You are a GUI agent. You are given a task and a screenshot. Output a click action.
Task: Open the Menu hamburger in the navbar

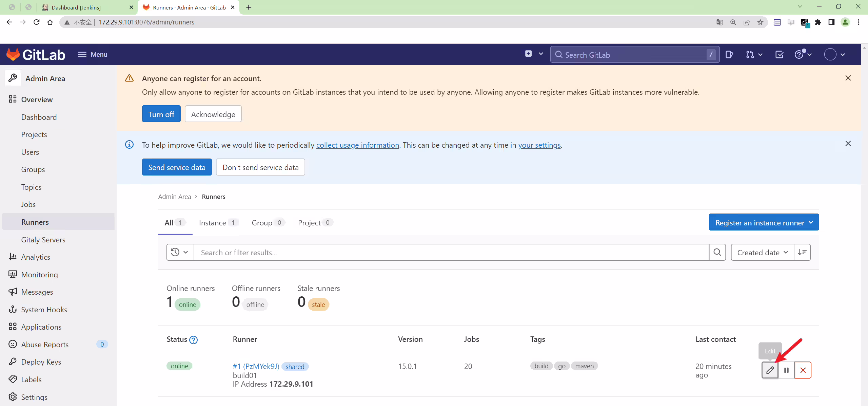click(x=92, y=55)
